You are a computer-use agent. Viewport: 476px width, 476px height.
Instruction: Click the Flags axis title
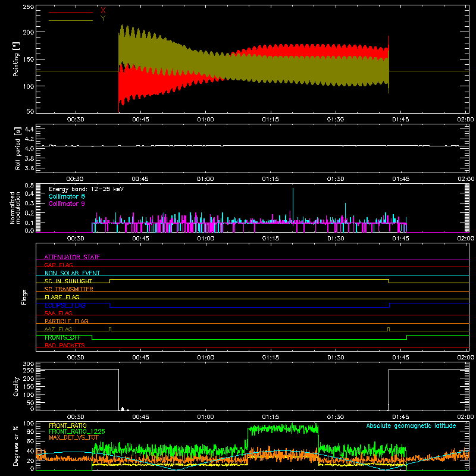(24, 297)
